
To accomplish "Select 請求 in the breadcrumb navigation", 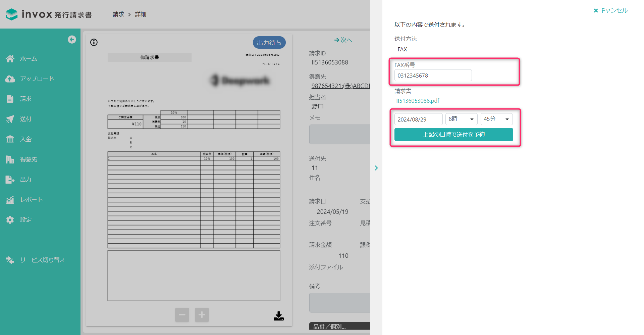I will point(118,14).
